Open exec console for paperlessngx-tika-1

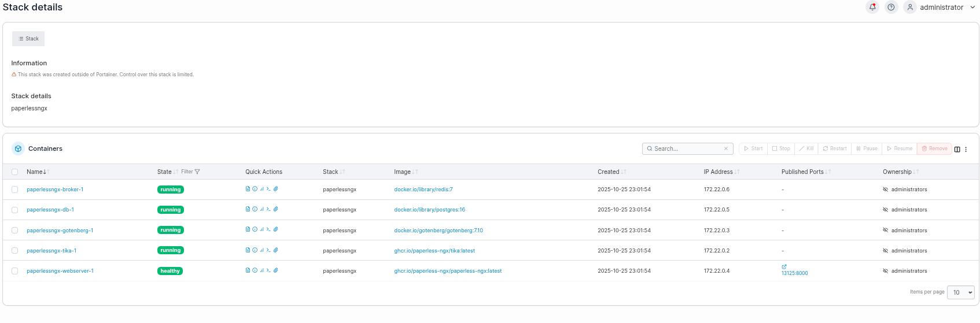pos(268,250)
